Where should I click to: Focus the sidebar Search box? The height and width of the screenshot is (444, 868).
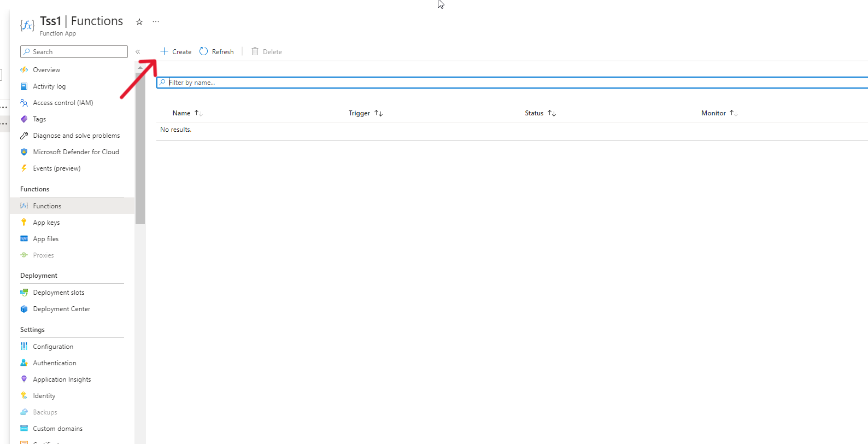click(74, 51)
